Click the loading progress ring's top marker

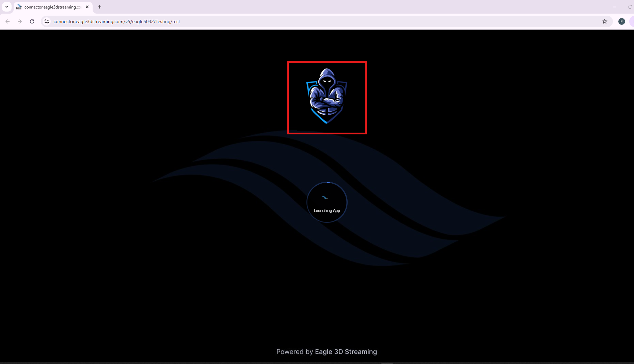coord(328,182)
